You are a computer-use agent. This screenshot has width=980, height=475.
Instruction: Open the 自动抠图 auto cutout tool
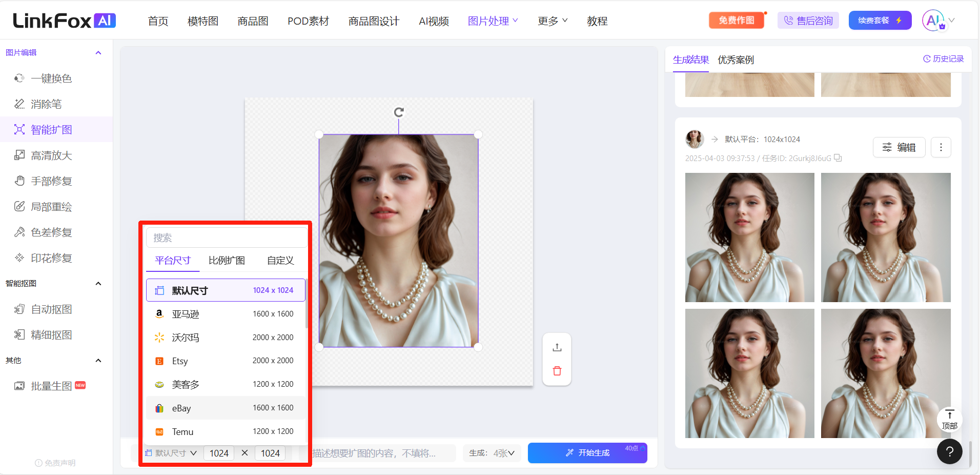point(51,309)
